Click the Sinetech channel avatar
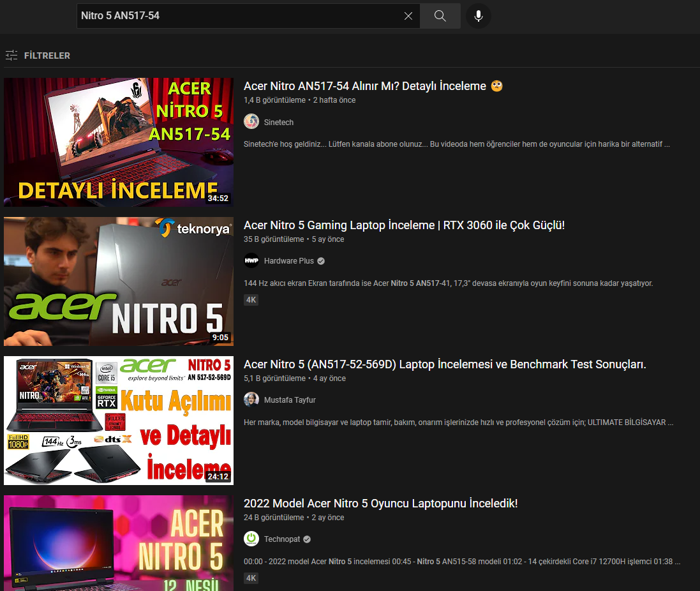700x591 pixels. pos(251,122)
